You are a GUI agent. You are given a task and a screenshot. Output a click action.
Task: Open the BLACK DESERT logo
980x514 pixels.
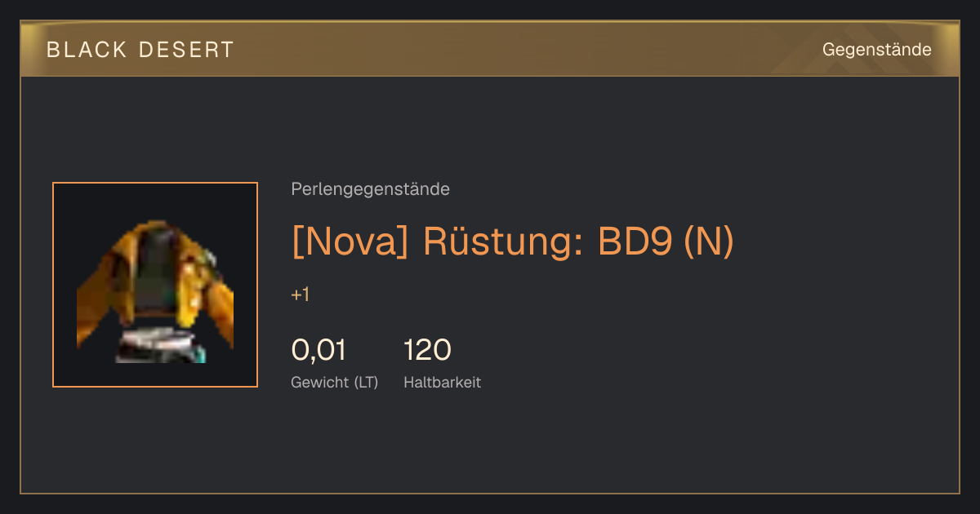click(140, 50)
